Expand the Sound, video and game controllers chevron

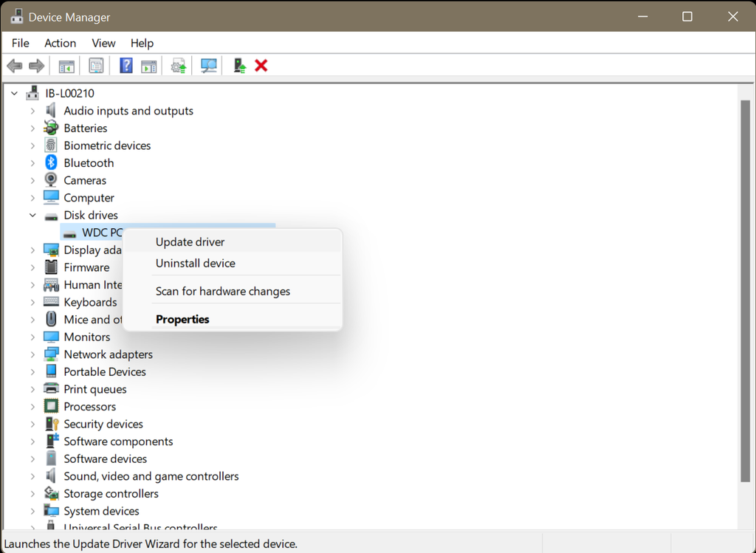click(x=32, y=476)
